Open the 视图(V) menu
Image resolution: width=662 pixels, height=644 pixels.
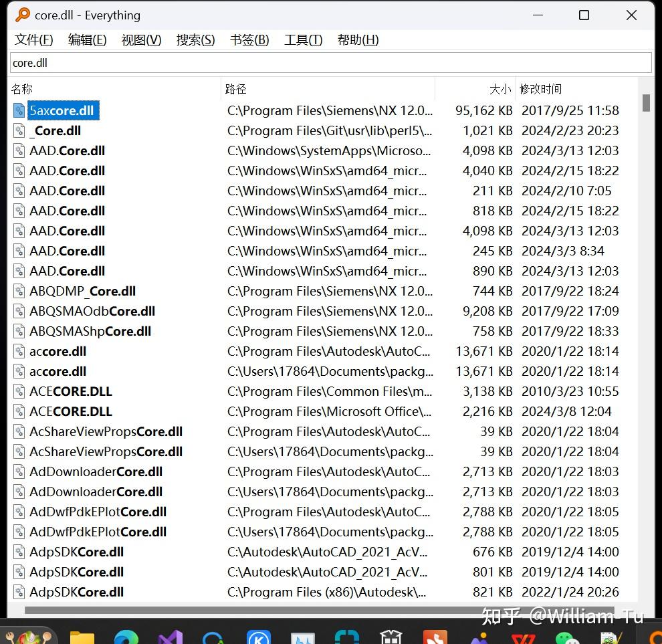142,40
